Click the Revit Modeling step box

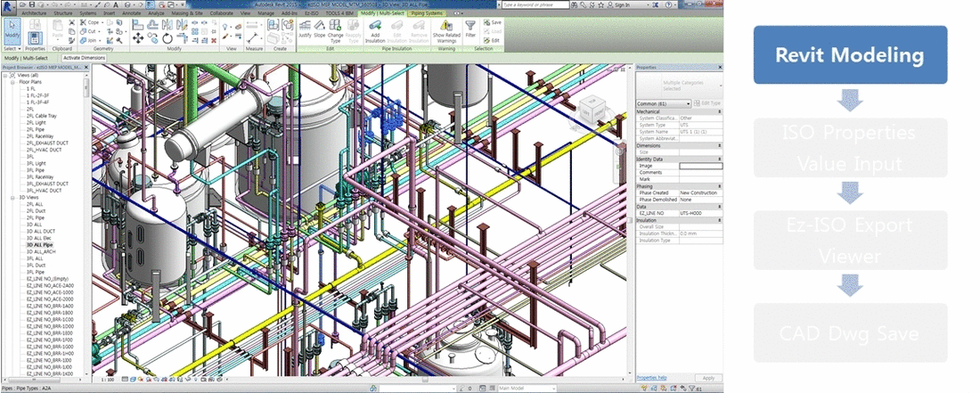click(850, 55)
